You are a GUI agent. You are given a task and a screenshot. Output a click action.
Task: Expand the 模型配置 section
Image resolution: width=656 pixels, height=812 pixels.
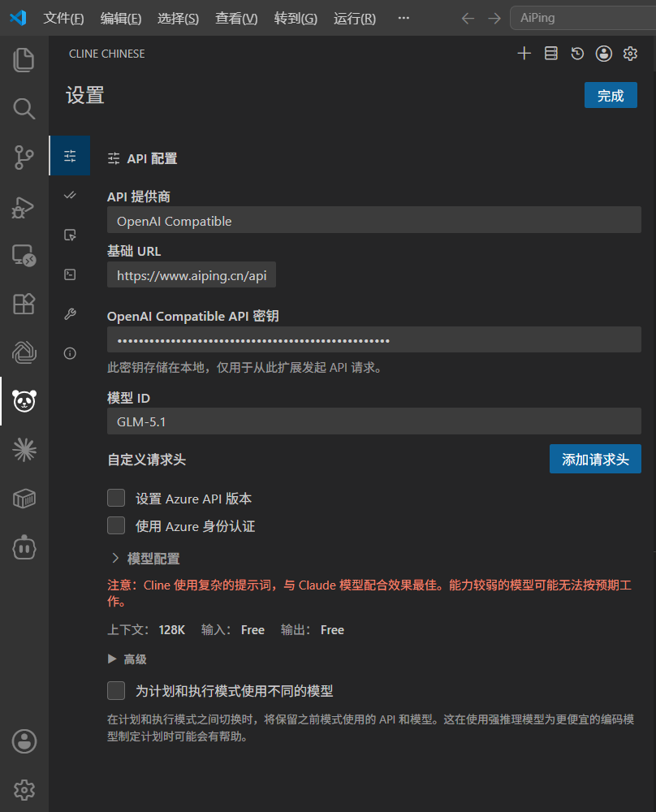[x=147, y=559]
